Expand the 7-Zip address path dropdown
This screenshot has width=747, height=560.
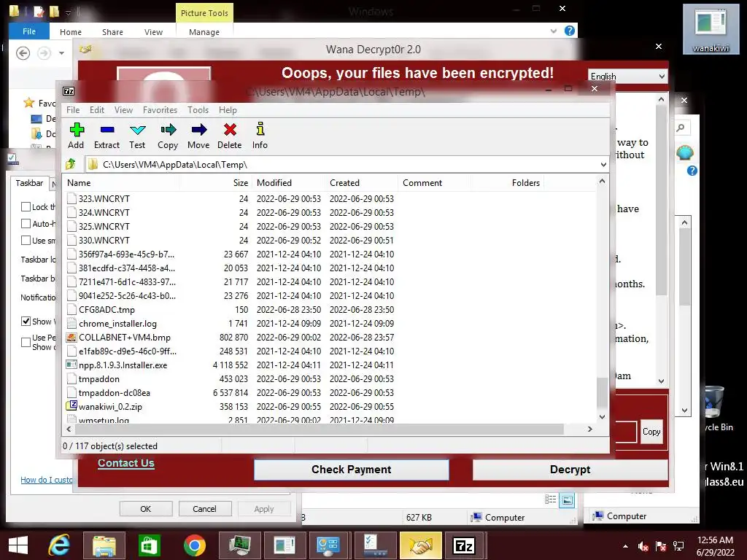tap(603, 165)
